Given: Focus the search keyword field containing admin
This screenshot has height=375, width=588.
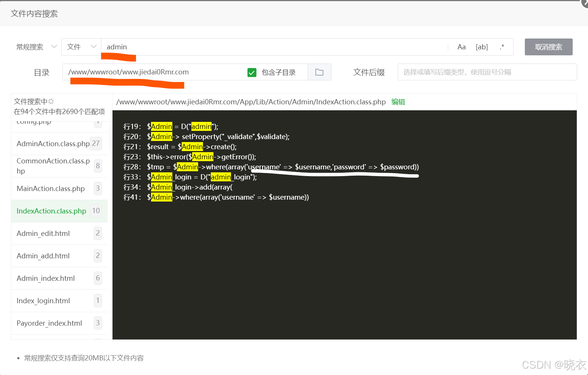Looking at the screenshot, I should (274, 47).
